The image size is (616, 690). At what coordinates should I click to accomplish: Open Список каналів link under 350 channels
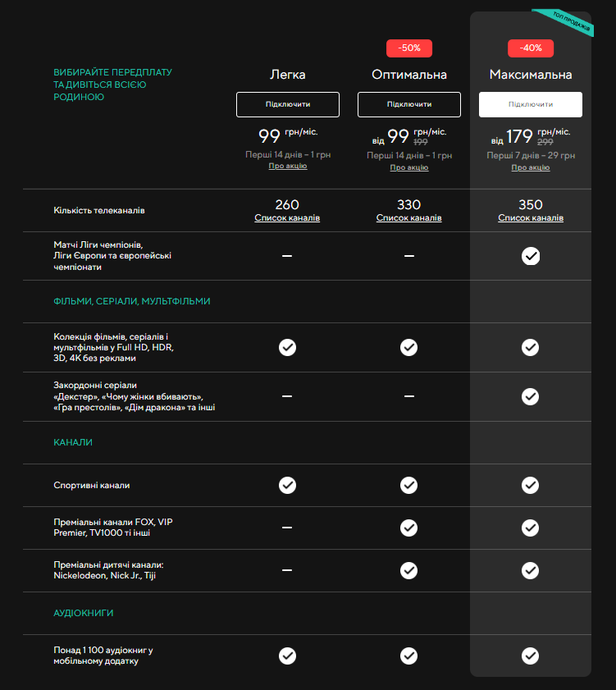coord(531,218)
